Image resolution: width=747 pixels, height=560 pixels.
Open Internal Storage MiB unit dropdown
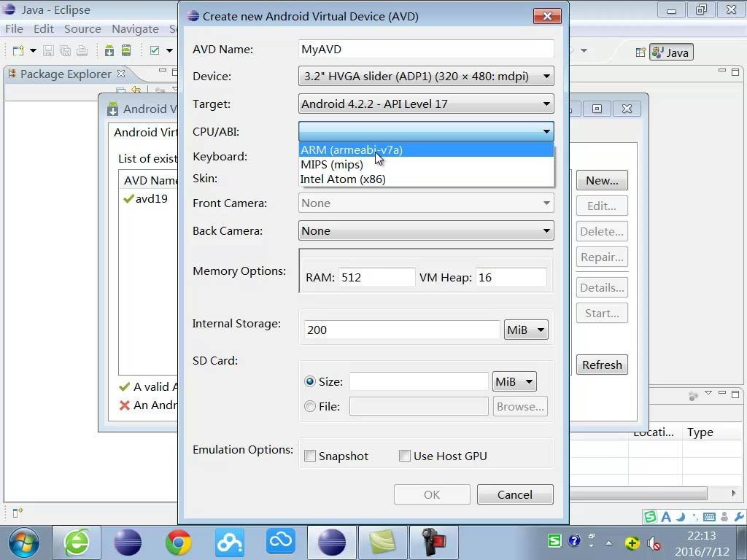click(526, 330)
